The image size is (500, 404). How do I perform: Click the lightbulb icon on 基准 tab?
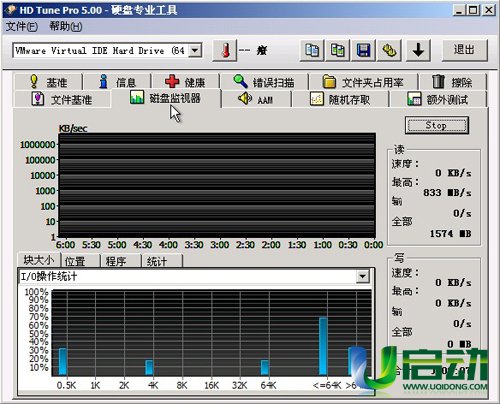click(x=34, y=81)
